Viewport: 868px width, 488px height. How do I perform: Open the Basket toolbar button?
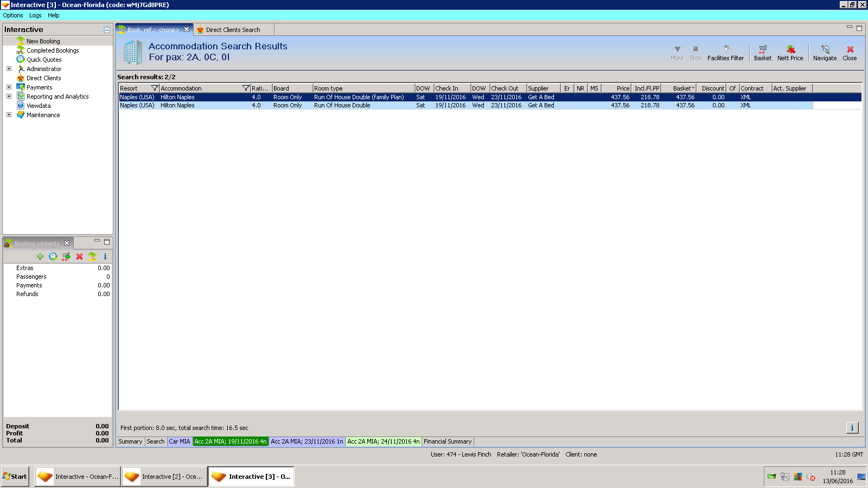pyautogui.click(x=762, y=53)
